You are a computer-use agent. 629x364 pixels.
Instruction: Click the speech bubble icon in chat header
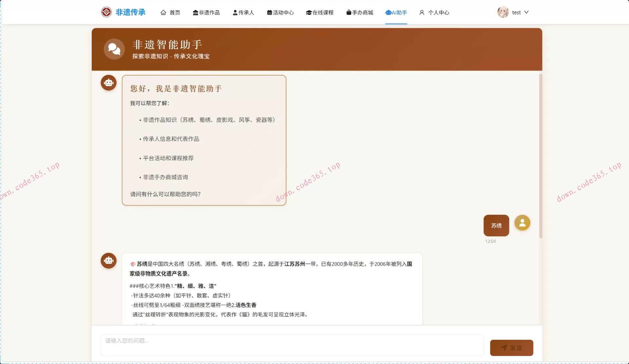coord(114,49)
